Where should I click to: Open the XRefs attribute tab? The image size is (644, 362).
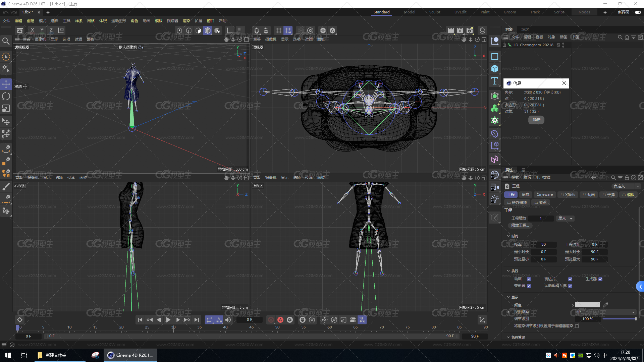click(x=568, y=195)
